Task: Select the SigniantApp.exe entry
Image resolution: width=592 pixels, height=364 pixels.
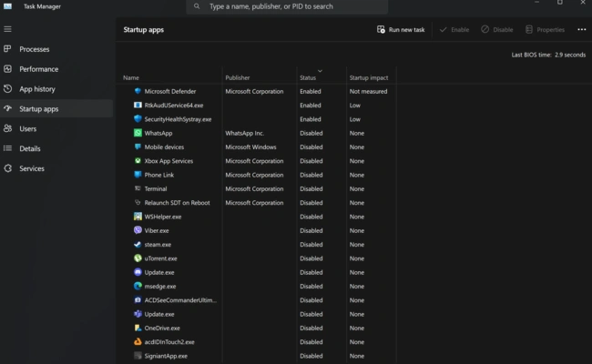Action: coord(166,356)
